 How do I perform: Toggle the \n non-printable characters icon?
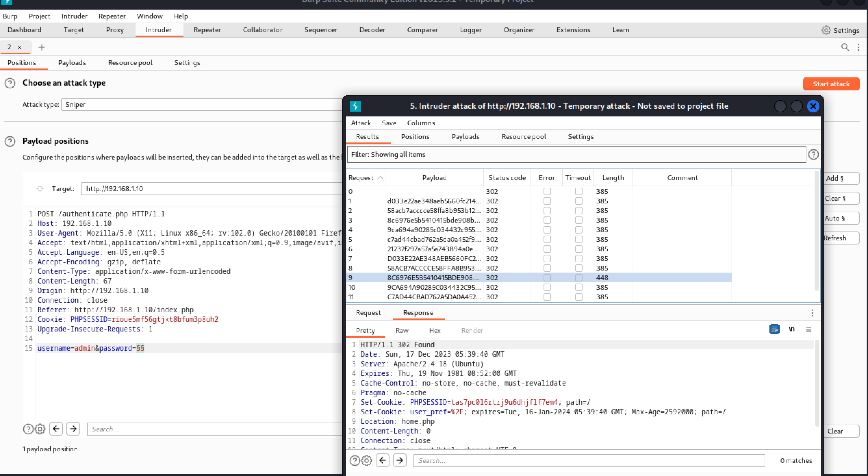pyautogui.click(x=792, y=329)
